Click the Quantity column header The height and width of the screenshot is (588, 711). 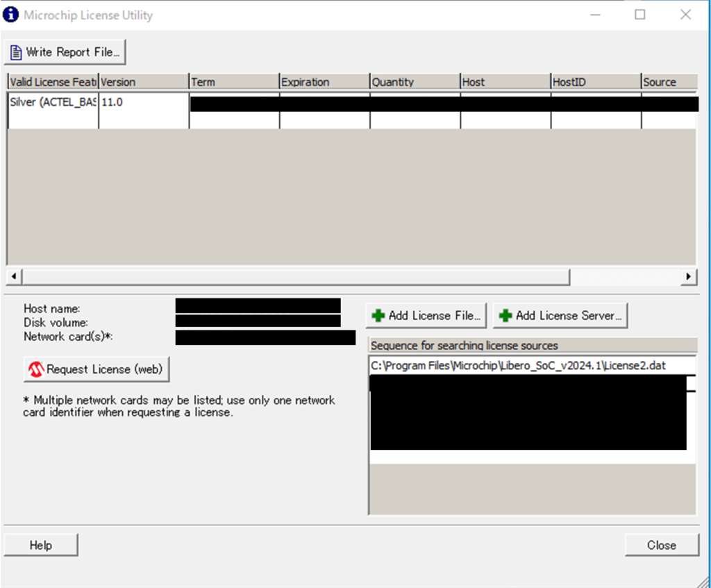[x=414, y=82]
